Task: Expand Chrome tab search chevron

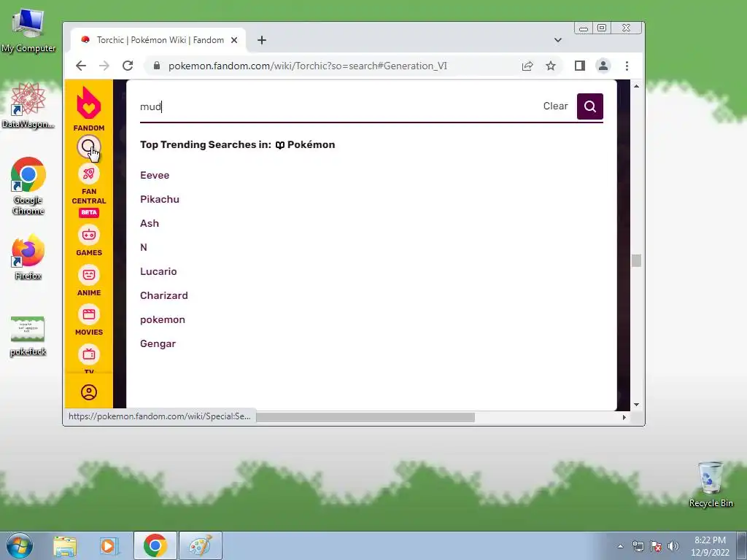Action: pyautogui.click(x=558, y=40)
